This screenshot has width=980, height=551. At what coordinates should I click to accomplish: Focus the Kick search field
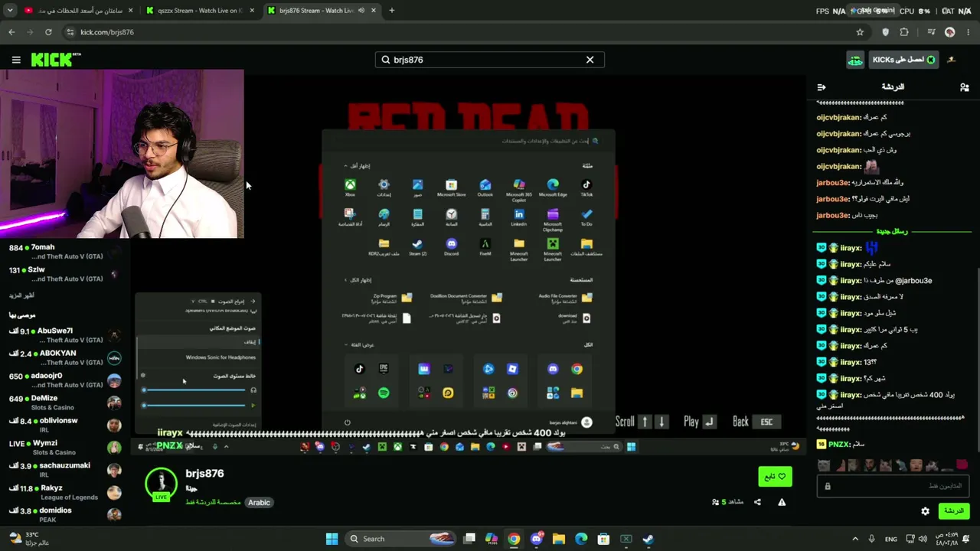(489, 60)
